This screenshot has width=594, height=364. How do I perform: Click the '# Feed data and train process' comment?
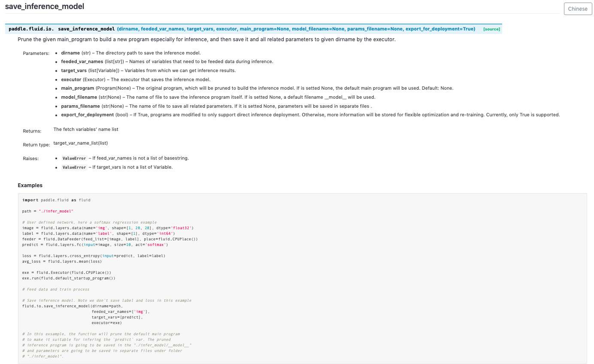(x=56, y=289)
